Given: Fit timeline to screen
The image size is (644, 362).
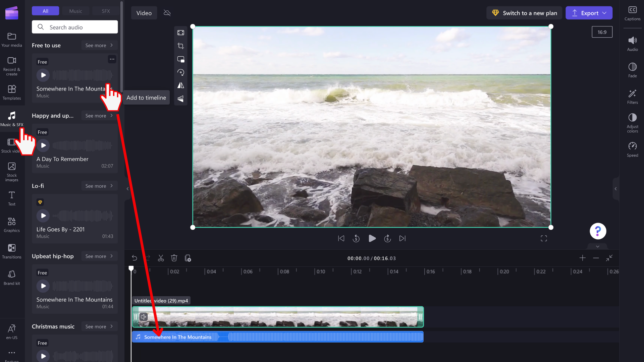Looking at the screenshot, I should [609, 258].
